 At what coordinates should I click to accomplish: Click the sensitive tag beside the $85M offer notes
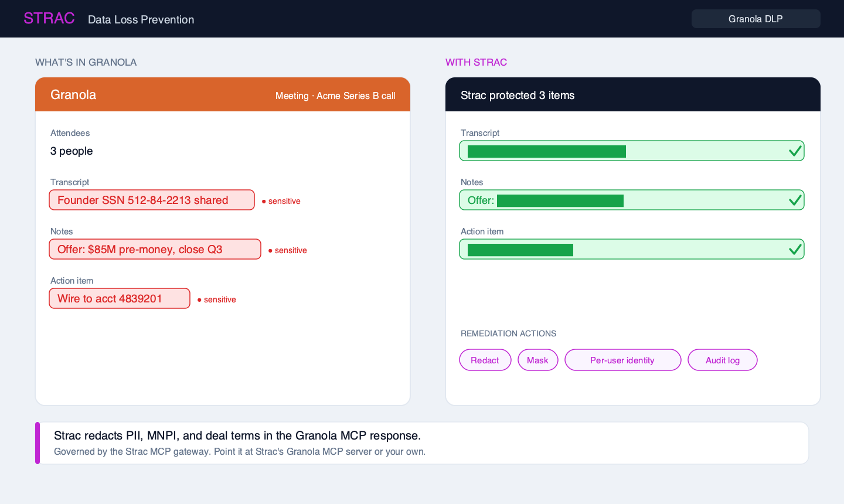coord(288,250)
